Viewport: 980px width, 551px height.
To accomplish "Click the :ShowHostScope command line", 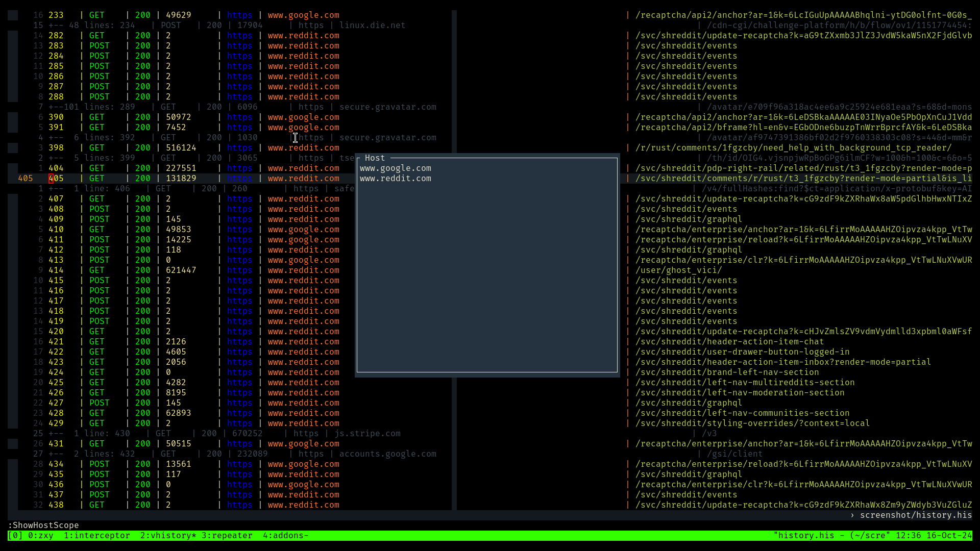I will click(43, 525).
